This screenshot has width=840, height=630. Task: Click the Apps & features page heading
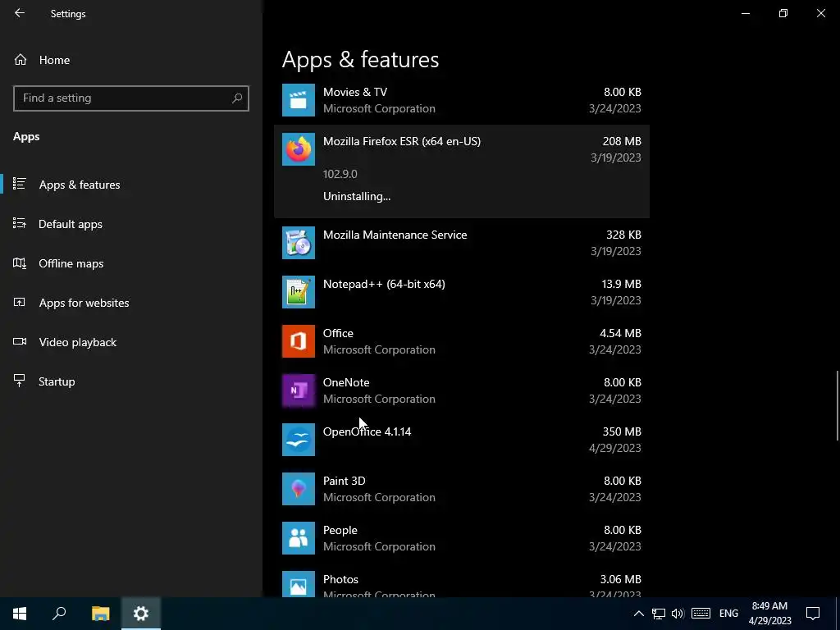coord(361,59)
